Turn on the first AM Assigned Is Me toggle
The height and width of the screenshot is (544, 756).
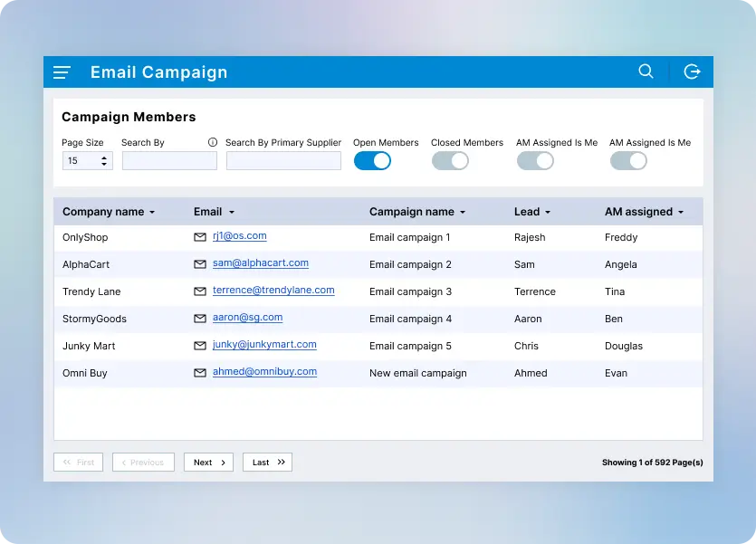(x=535, y=160)
